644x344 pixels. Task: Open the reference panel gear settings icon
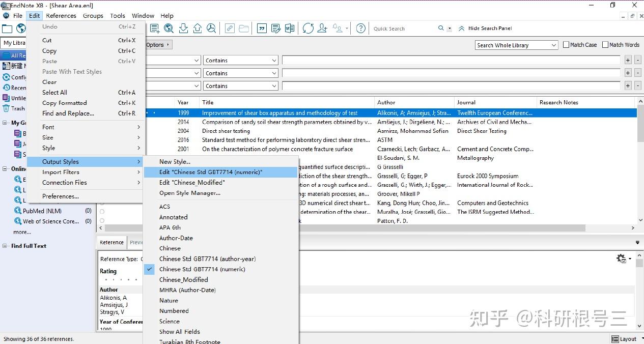(621, 259)
